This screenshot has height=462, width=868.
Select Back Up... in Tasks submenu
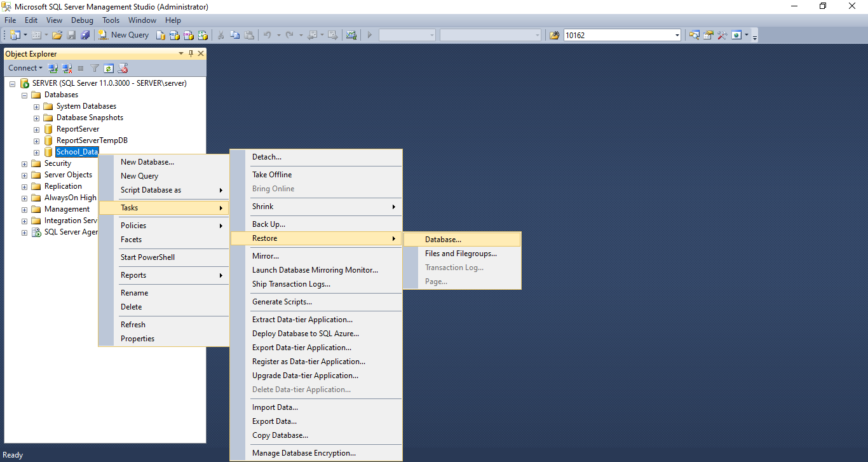[x=316, y=224]
